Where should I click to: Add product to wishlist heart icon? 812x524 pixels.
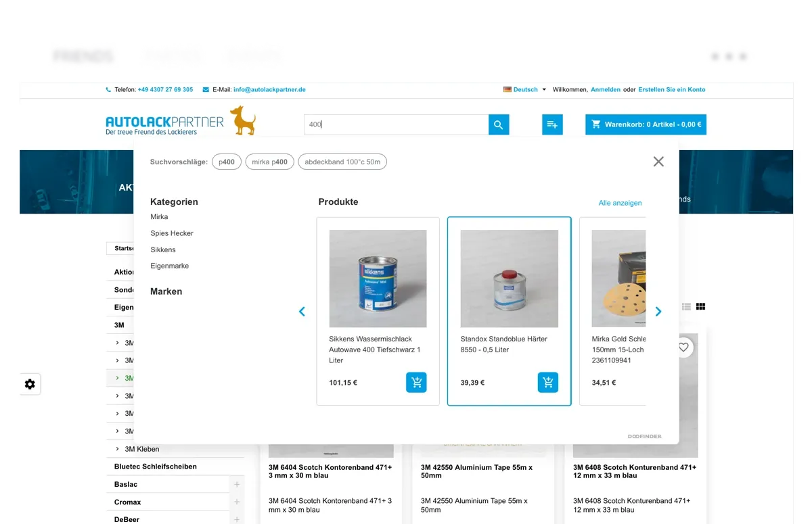coord(683,348)
